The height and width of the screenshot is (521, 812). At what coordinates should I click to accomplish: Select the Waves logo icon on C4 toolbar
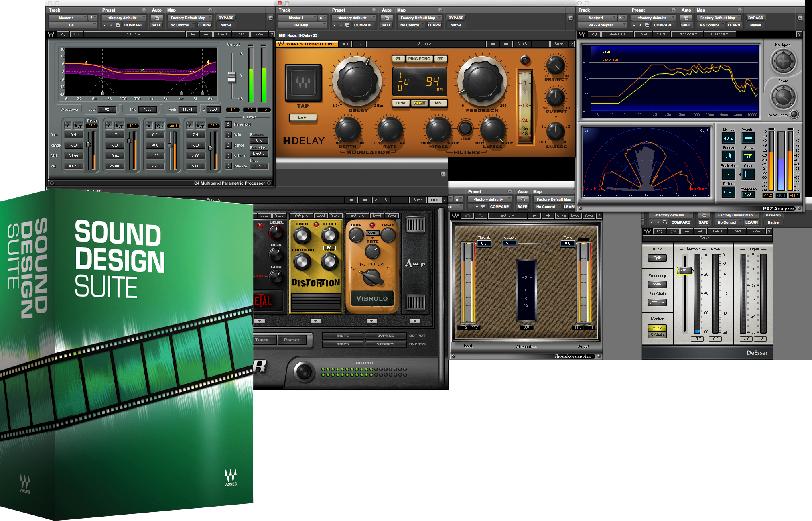click(51, 34)
